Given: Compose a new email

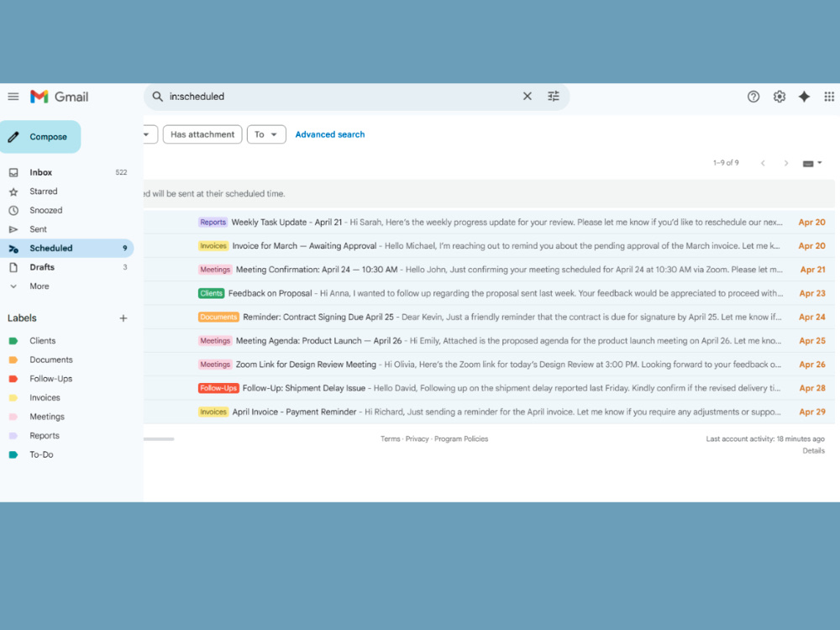Looking at the screenshot, I should coord(40,137).
